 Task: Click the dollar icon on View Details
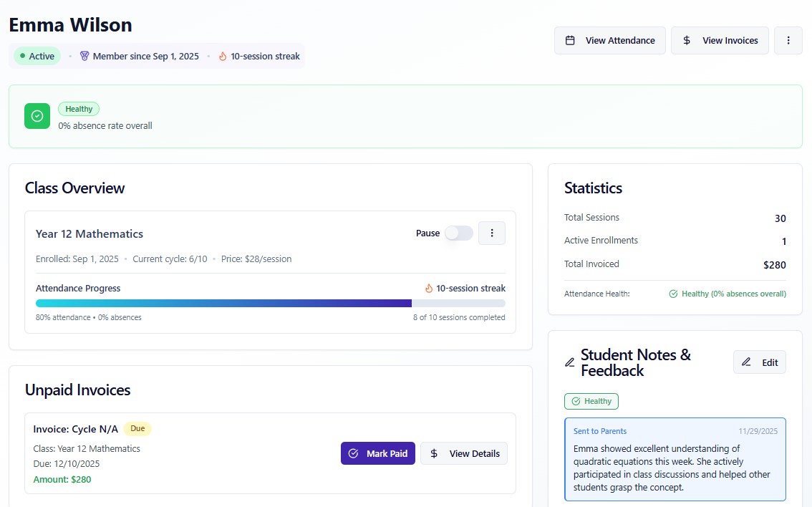[x=433, y=453]
